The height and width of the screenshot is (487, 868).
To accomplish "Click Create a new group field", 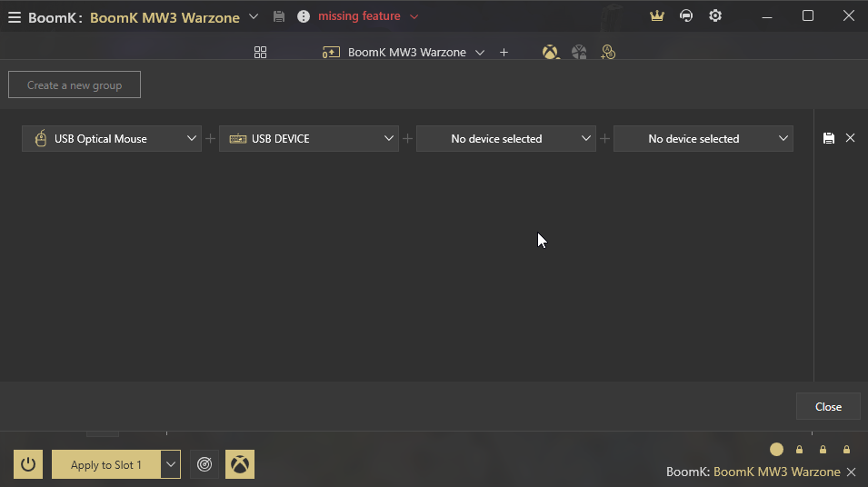I will click(75, 85).
